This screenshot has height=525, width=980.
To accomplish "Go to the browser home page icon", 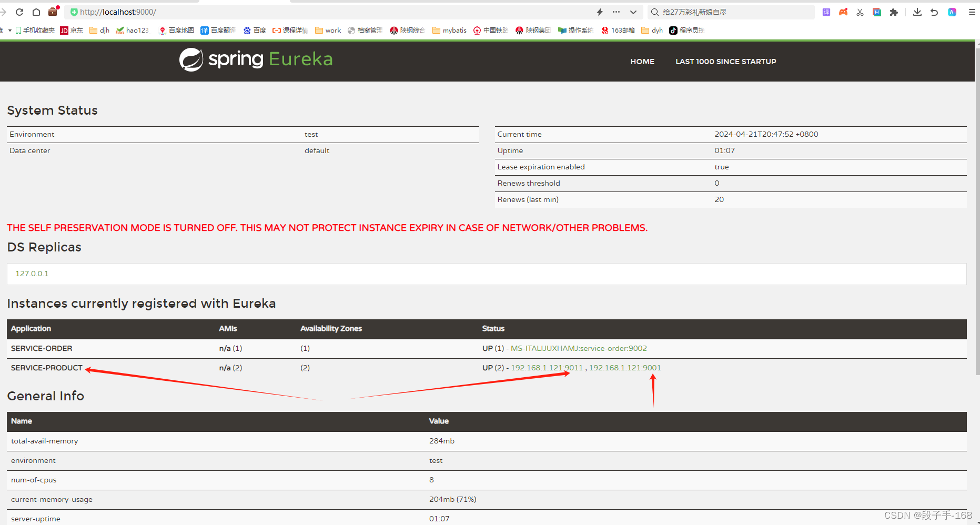I will tap(36, 12).
